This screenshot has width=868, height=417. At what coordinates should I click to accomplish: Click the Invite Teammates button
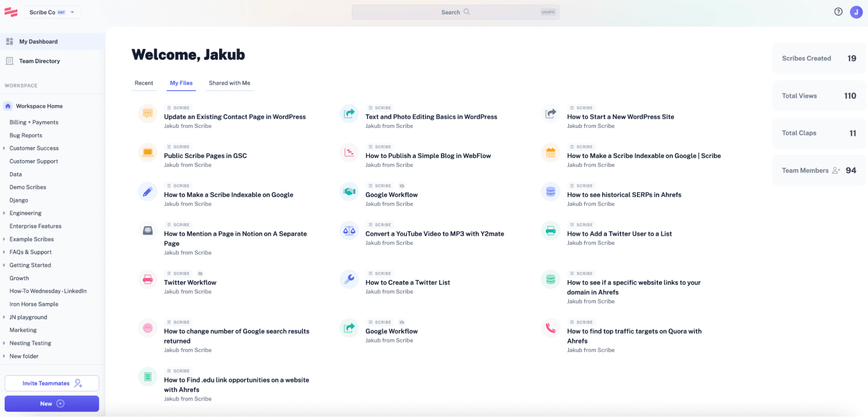(x=52, y=383)
